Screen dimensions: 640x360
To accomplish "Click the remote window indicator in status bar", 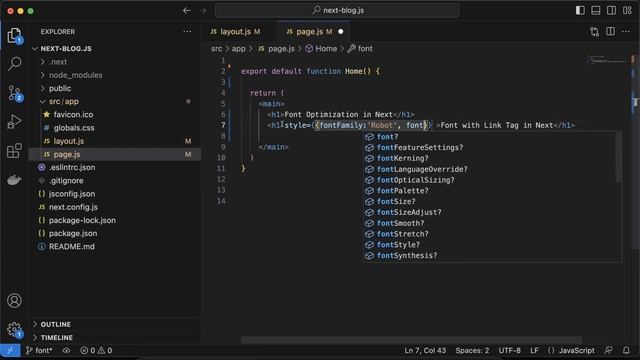I will 10,350.
